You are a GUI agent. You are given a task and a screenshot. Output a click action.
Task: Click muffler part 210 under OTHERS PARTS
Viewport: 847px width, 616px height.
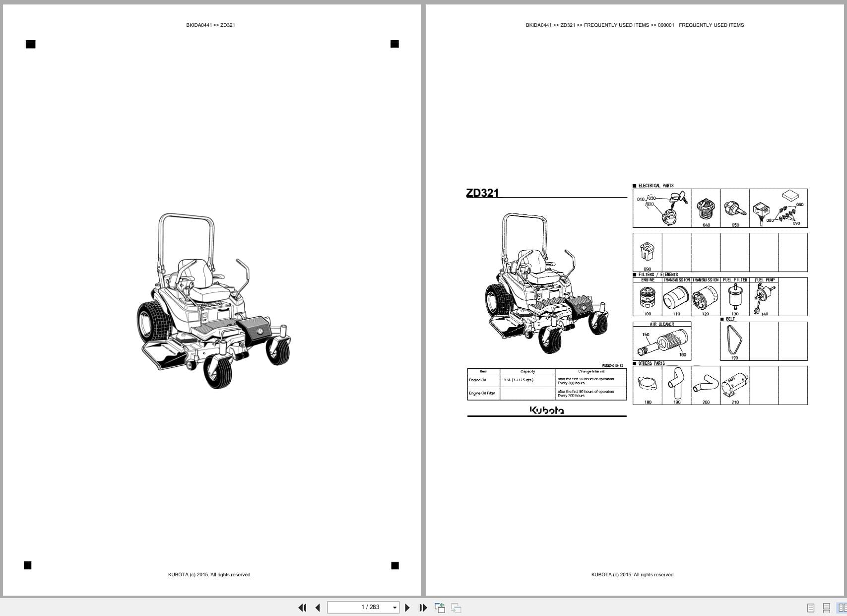pyautogui.click(x=734, y=386)
